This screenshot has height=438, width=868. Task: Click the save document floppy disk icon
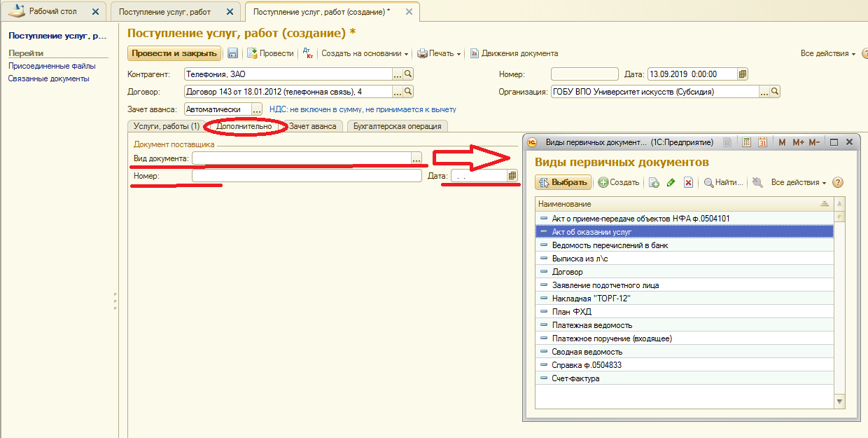233,53
